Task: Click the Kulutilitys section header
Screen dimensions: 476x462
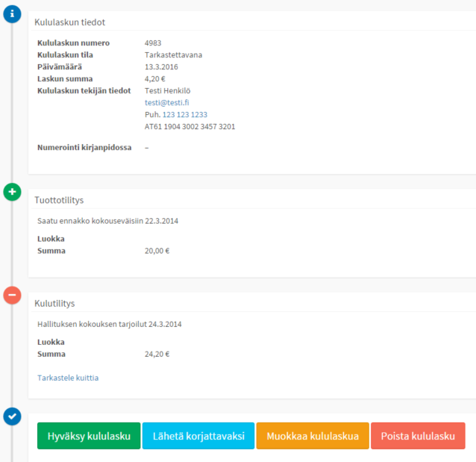Action: coord(54,303)
